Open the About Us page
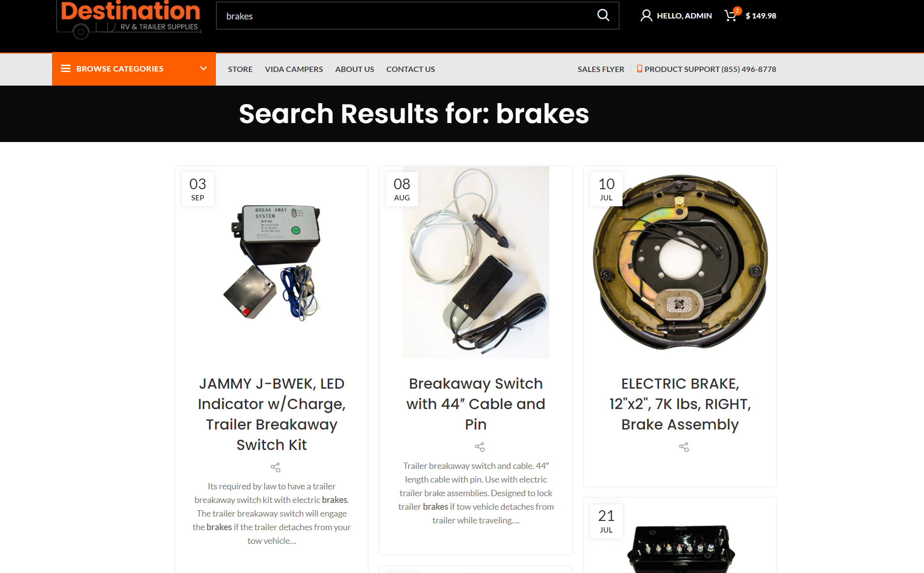Image resolution: width=924 pixels, height=573 pixels. (x=355, y=69)
